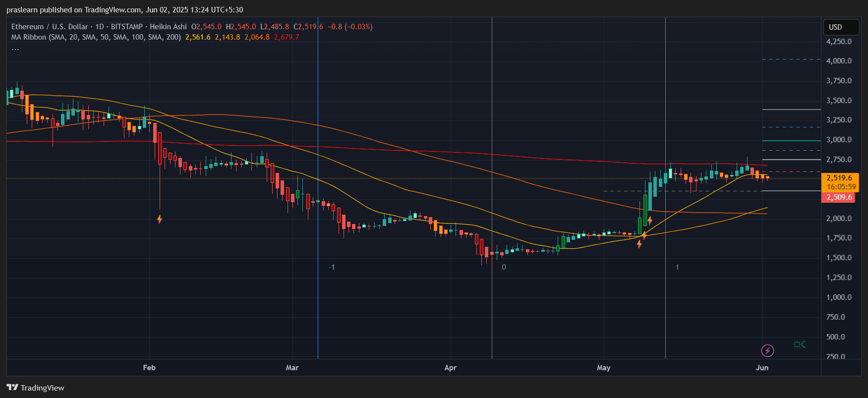Click the vertical line marker labeled -1
868x398 pixels.
click(332, 267)
